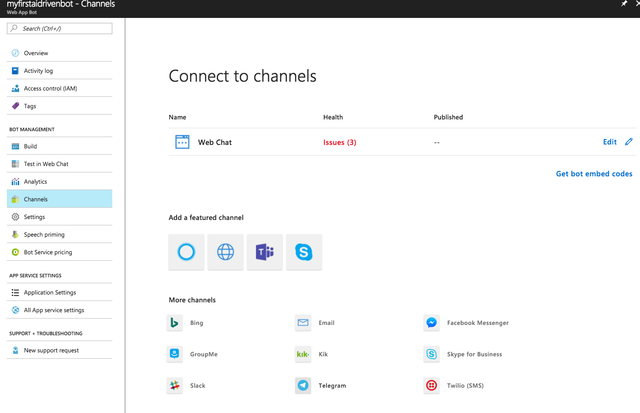Add the Cortana featured channel
This screenshot has height=413, width=640.
(x=186, y=252)
